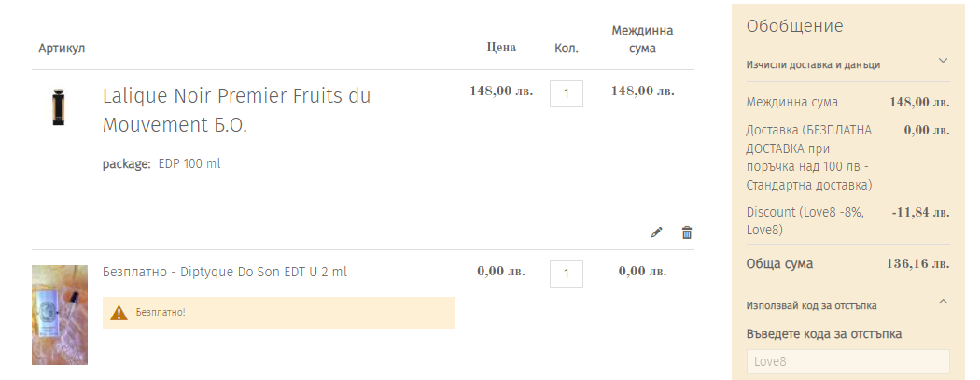Click the quantity field for Lalique Noir Premier
This screenshot has height=380, width=980.
point(567,93)
